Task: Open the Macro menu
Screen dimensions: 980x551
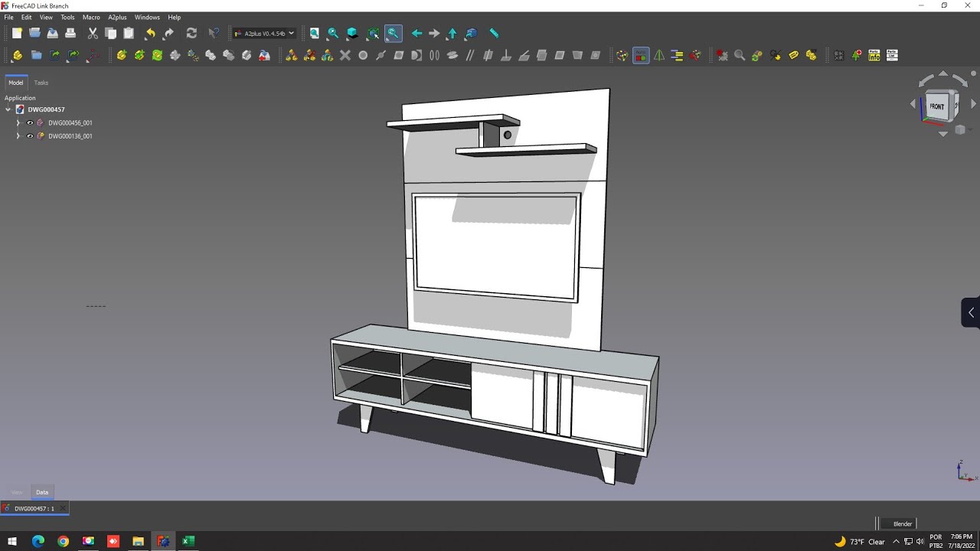Action: [91, 17]
